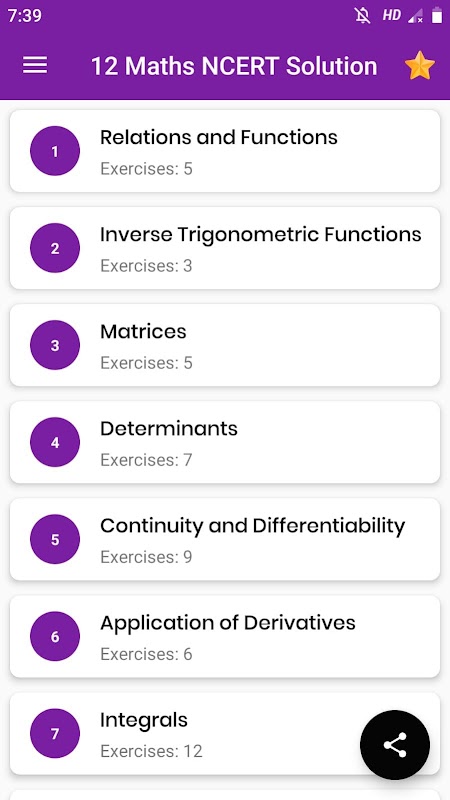Tap 'Exercises: 9' under Continuity chapter
Screen dimensions: 450x800
(146, 557)
